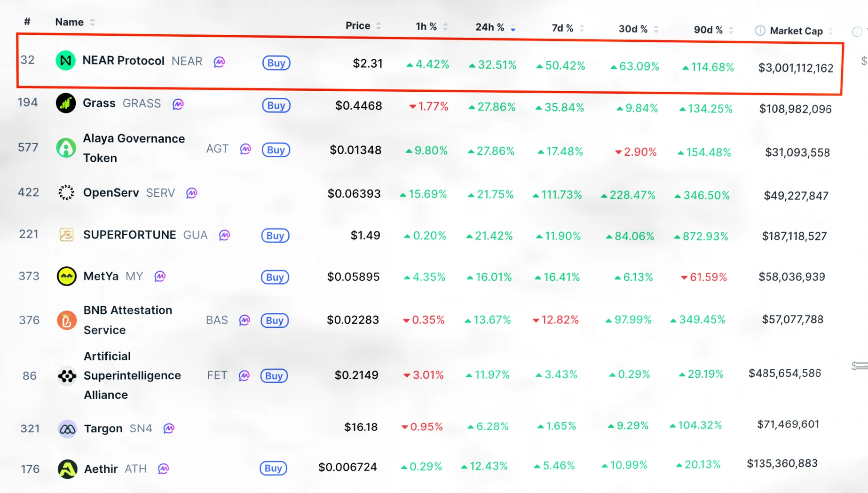The width and height of the screenshot is (868, 493).
Task: Open the purple badge icon beside NEAR
Action: tap(219, 62)
